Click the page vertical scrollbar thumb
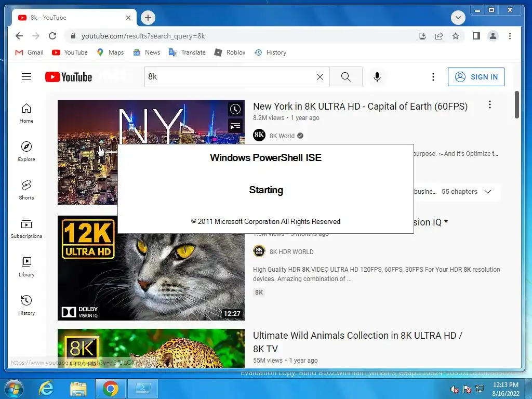Image resolution: width=532 pixels, height=399 pixels. coord(517,104)
